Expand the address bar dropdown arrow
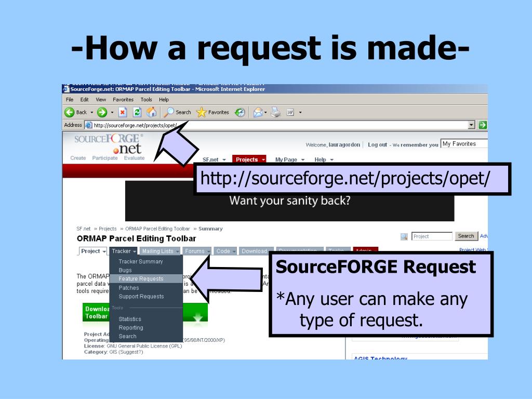Image resolution: width=532 pixels, height=399 pixels. coord(471,125)
